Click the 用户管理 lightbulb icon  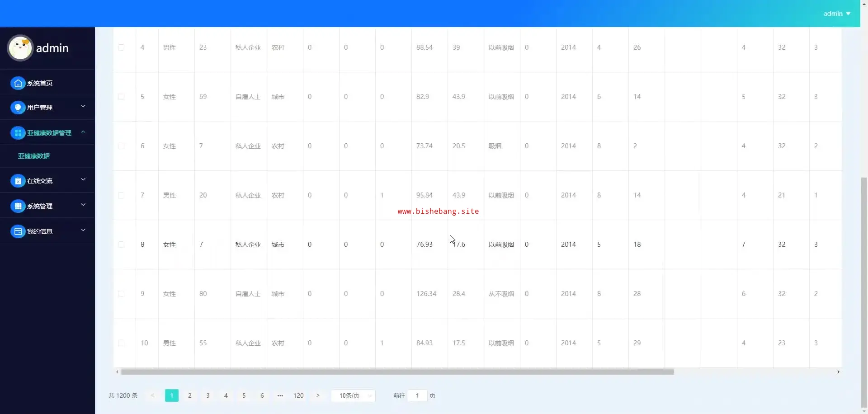click(18, 108)
